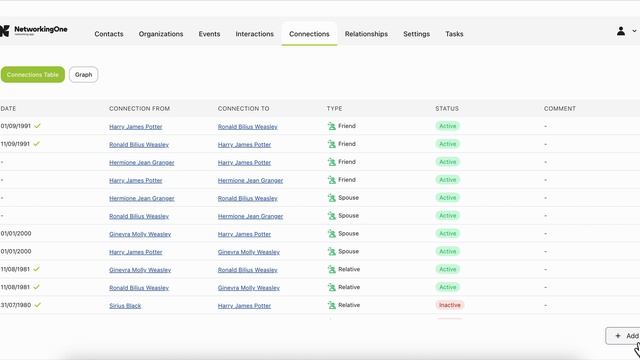Open the Contacts menu tab

pos(109,34)
